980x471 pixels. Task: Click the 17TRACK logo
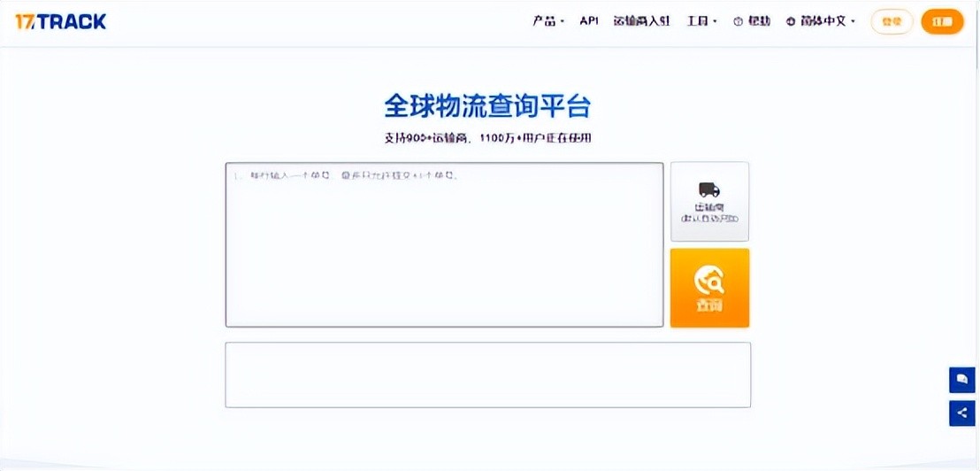point(60,22)
